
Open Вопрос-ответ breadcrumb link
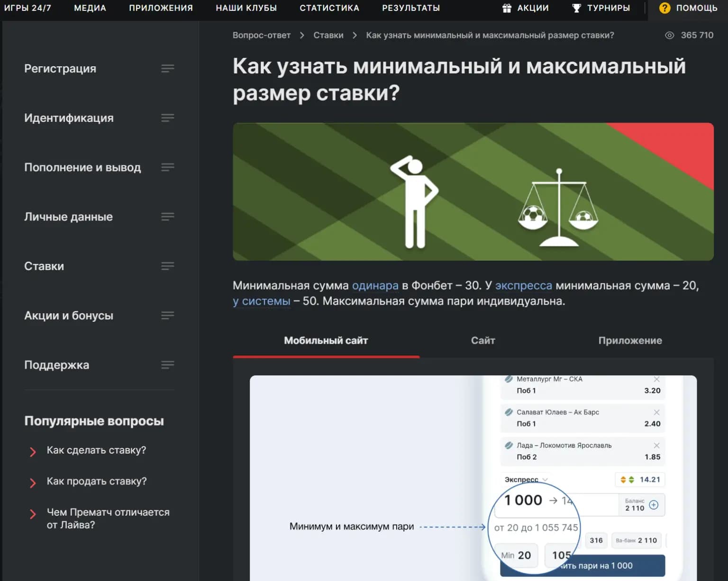[262, 35]
